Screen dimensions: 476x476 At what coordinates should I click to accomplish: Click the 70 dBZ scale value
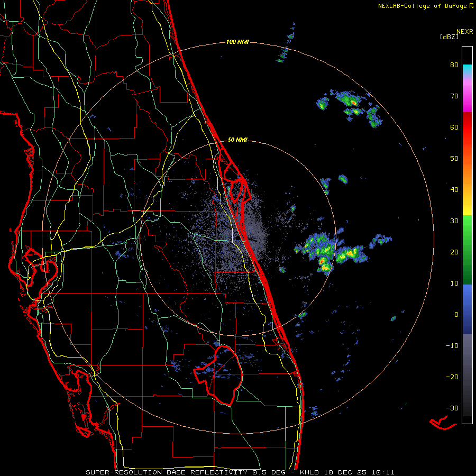[454, 96]
